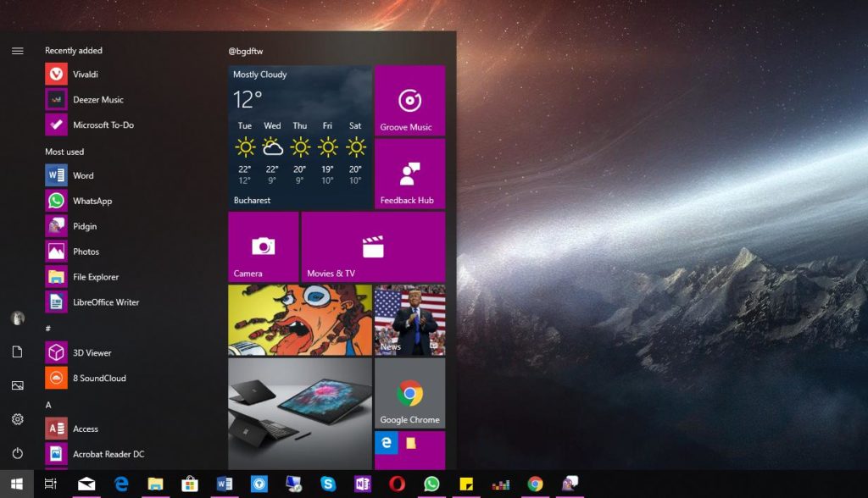Open Pictures from the Start menu rail
This screenshot has height=498, width=868.
[x=17, y=385]
